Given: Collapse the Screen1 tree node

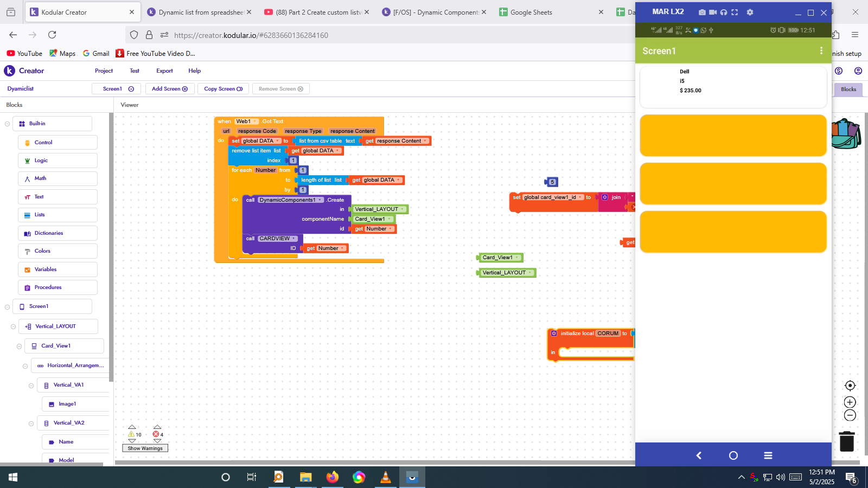Looking at the screenshot, I should pos(7,307).
